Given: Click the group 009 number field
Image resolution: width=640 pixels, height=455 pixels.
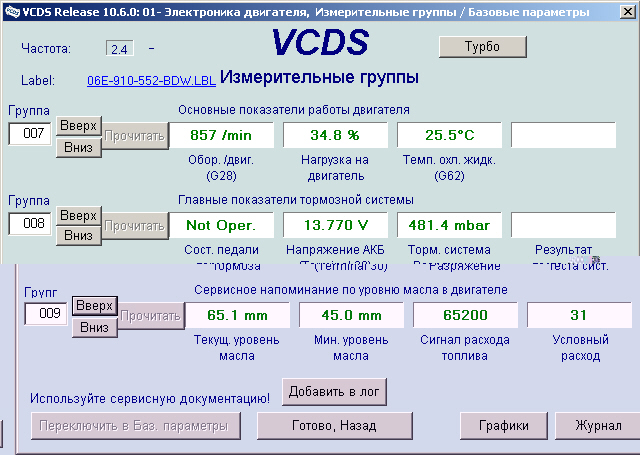Looking at the screenshot, I should 46,313.
